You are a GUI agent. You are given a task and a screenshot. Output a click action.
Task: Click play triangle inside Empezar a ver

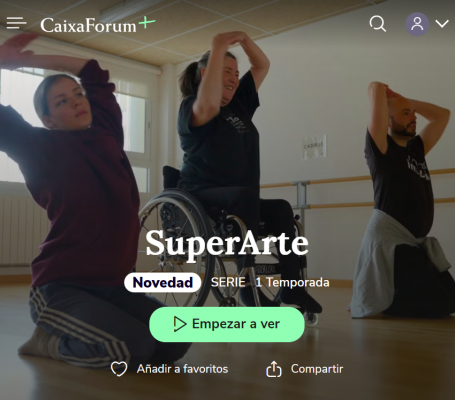point(179,324)
